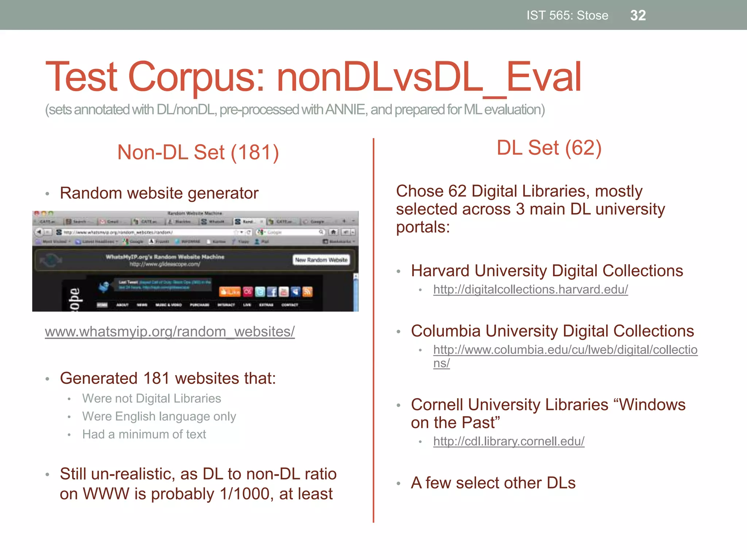This screenshot has width=747, height=560.
Task: Open the Columbia lweb digital collections link
Action: pos(565,356)
